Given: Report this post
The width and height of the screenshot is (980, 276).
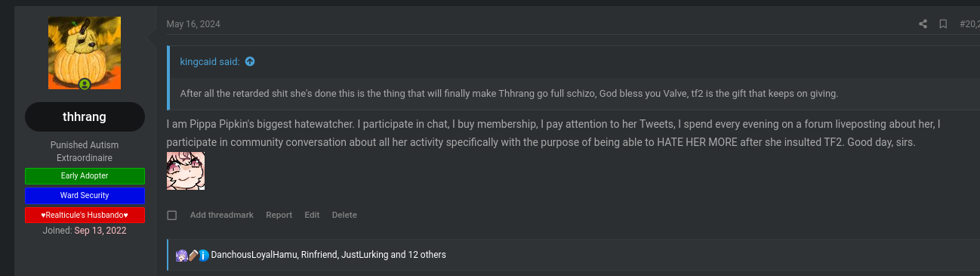Looking at the screenshot, I should coord(279,216).
